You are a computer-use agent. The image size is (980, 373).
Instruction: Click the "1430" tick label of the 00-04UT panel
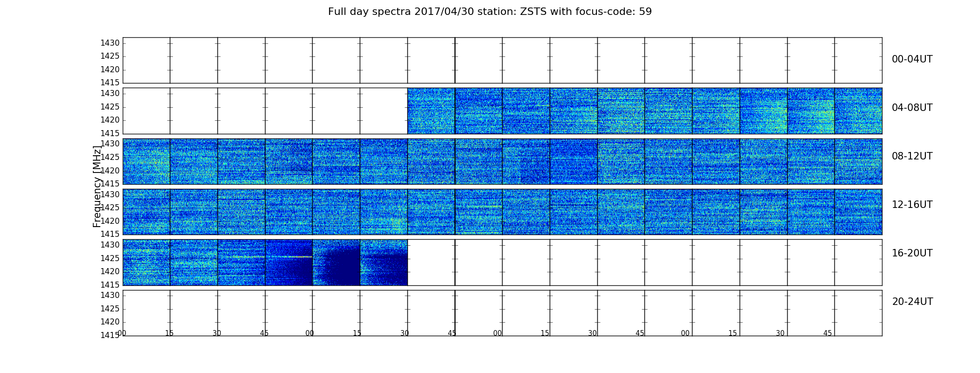click(110, 43)
